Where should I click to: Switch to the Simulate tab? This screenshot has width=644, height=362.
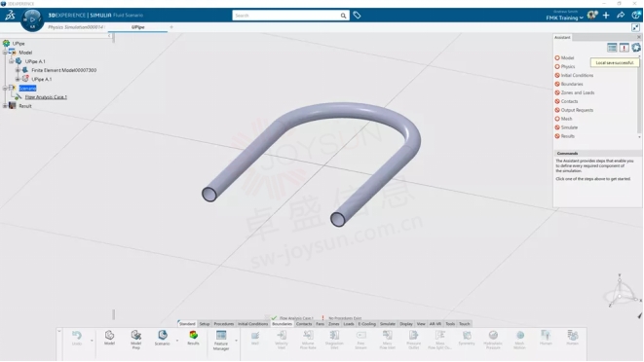(388, 324)
